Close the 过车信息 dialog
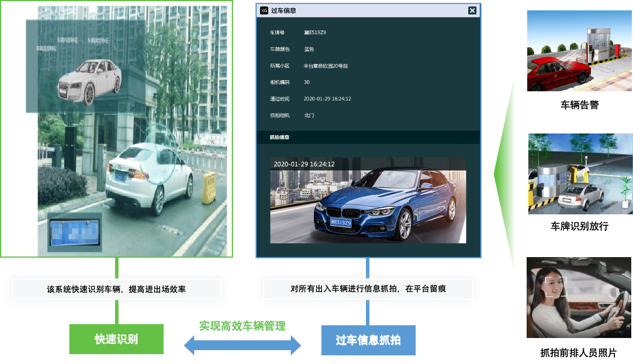Viewport: 633px width, 364px height. tap(472, 10)
